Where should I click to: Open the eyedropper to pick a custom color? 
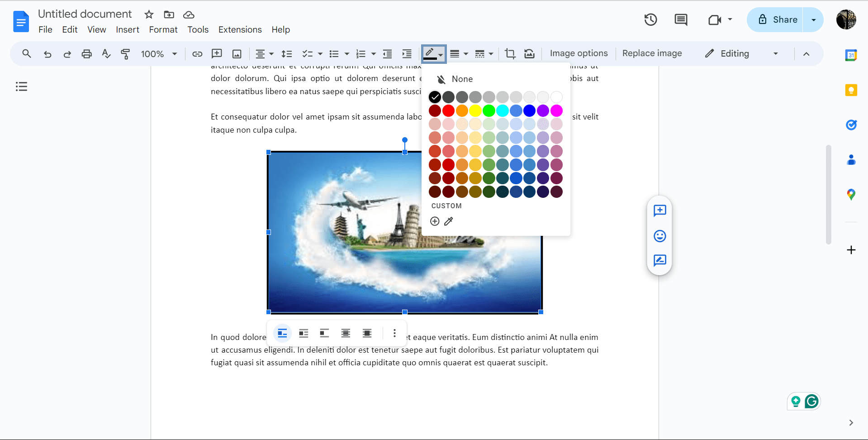[449, 221]
